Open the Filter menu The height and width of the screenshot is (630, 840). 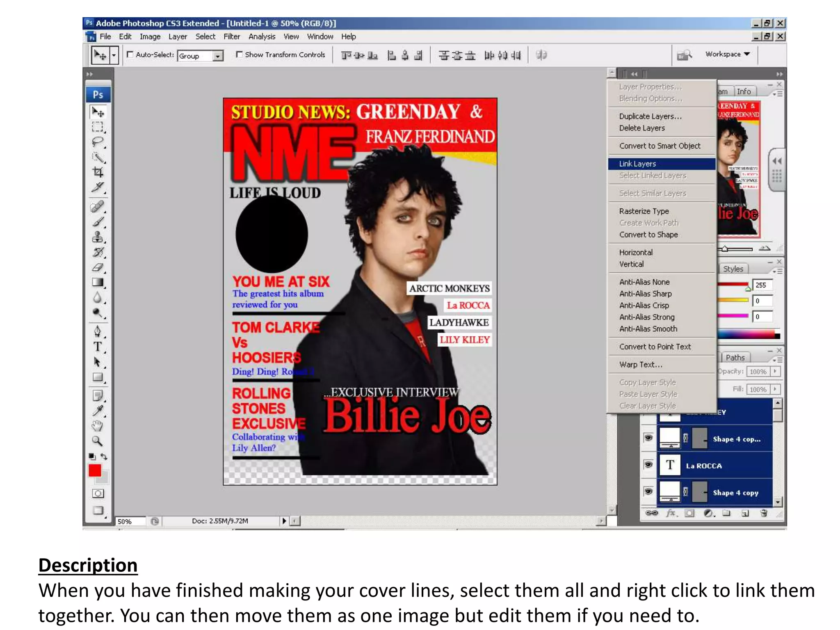pos(232,37)
